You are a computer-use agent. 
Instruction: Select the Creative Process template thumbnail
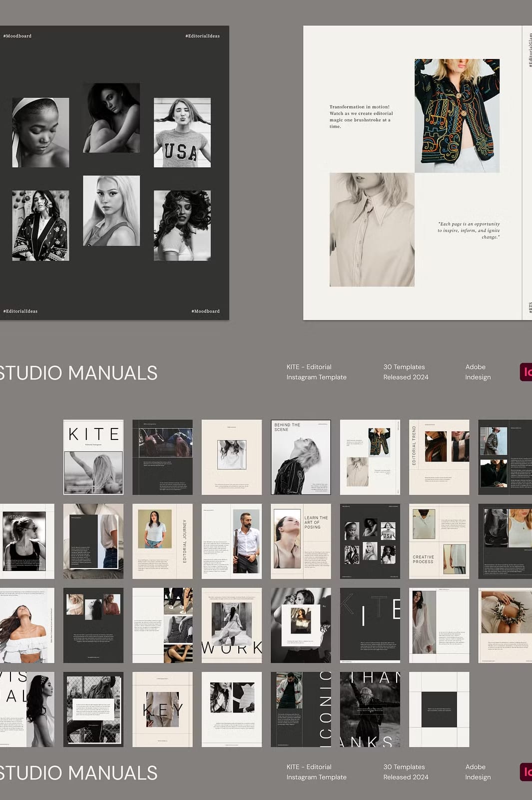(439, 541)
